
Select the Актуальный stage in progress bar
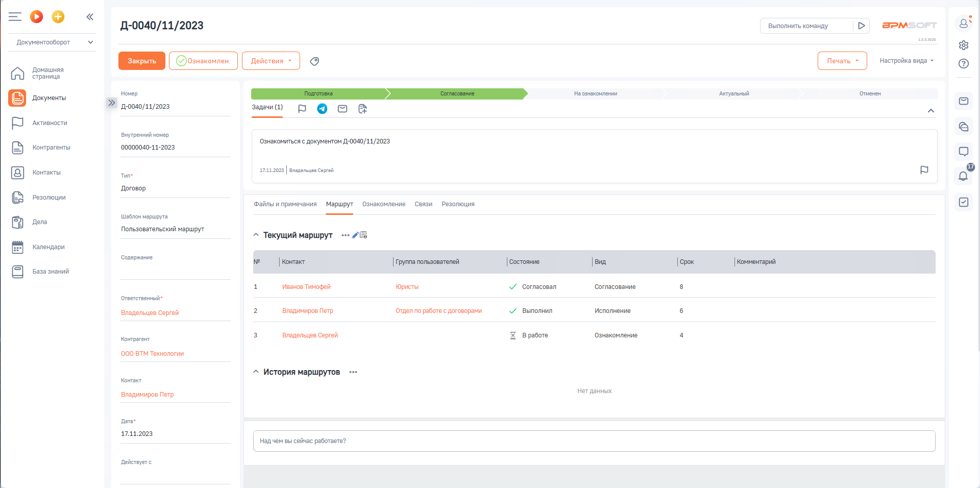734,93
